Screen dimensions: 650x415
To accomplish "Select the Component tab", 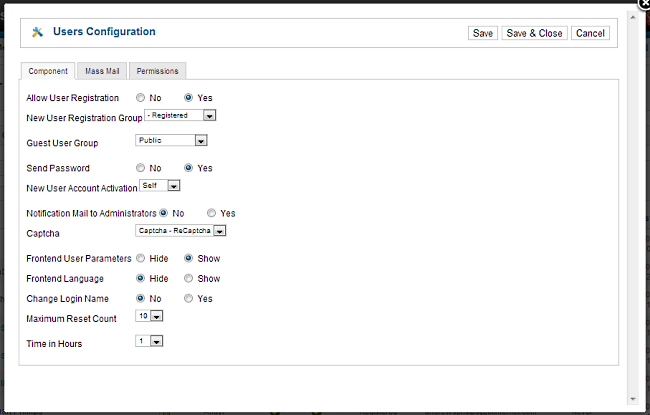I will click(x=47, y=71).
